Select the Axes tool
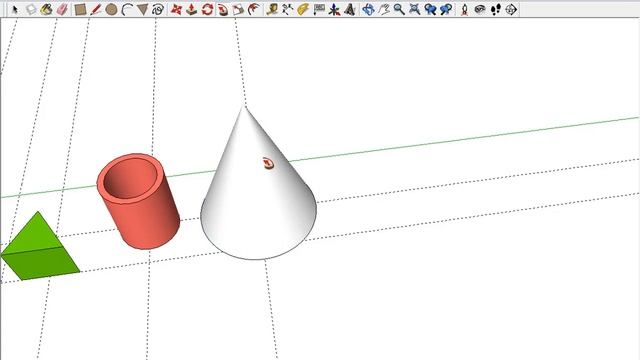 pyautogui.click(x=334, y=9)
